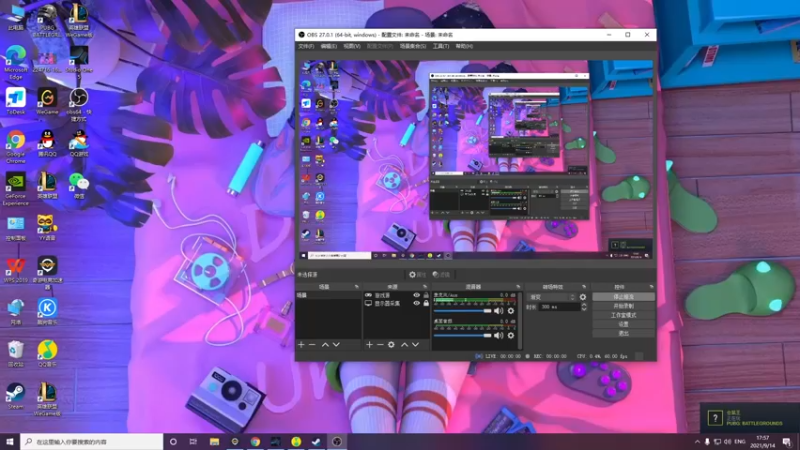800x450 pixels.
Task: Click the transition duration field showing 300 ms
Action: tap(560, 307)
